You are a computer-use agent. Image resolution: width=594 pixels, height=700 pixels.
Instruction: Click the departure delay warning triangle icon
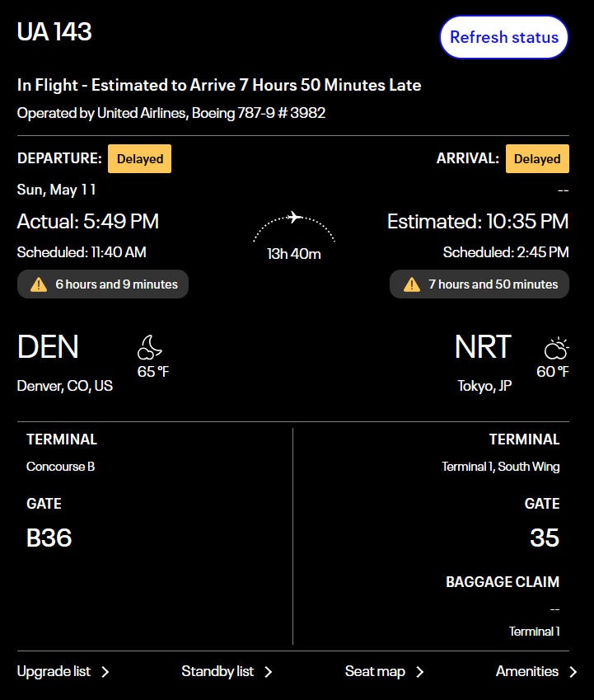coord(38,284)
